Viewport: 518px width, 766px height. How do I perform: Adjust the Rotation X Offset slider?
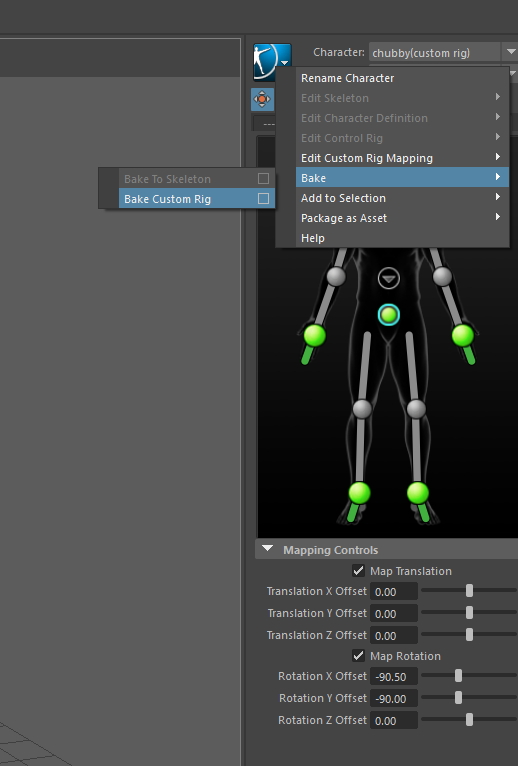pos(458,676)
